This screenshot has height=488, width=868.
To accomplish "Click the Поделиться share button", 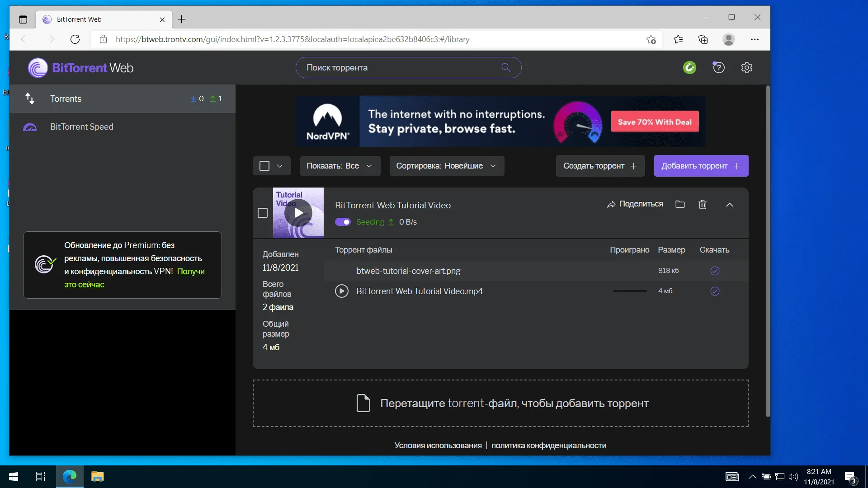I will pyautogui.click(x=635, y=204).
